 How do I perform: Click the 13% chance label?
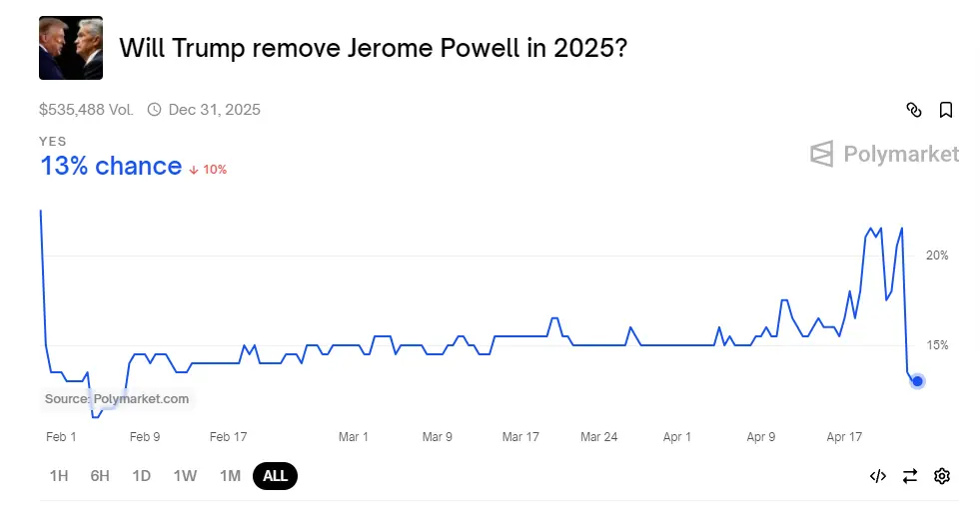(111, 167)
